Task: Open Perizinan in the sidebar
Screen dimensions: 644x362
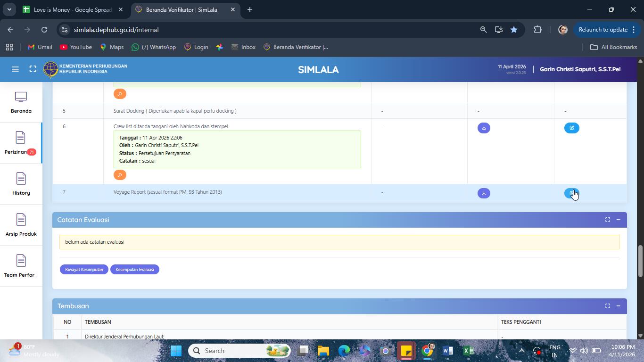Action: coord(21,143)
